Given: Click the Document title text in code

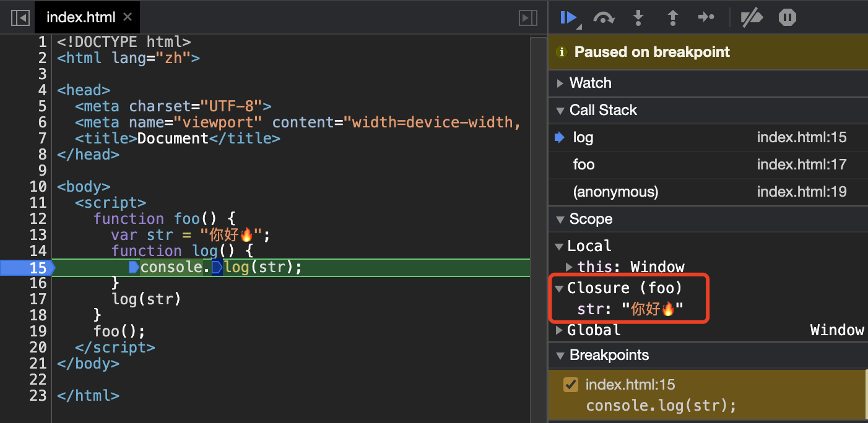Looking at the screenshot, I should click(x=173, y=139).
